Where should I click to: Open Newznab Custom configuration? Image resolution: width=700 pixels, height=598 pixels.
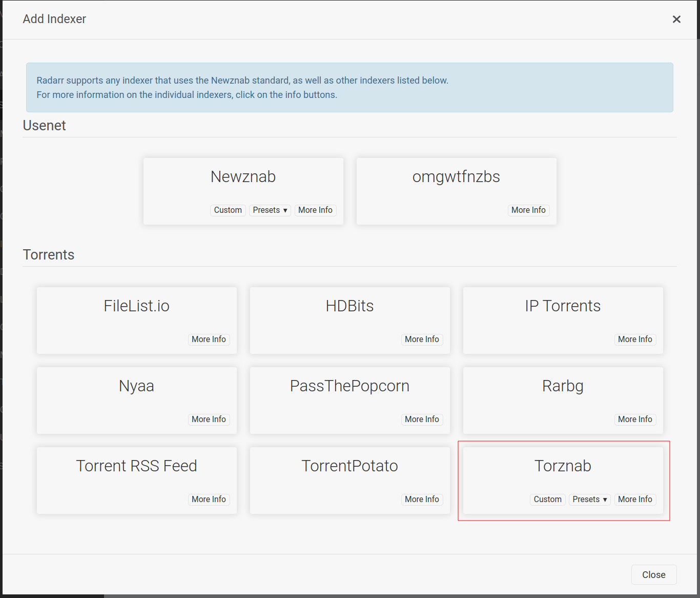228,210
